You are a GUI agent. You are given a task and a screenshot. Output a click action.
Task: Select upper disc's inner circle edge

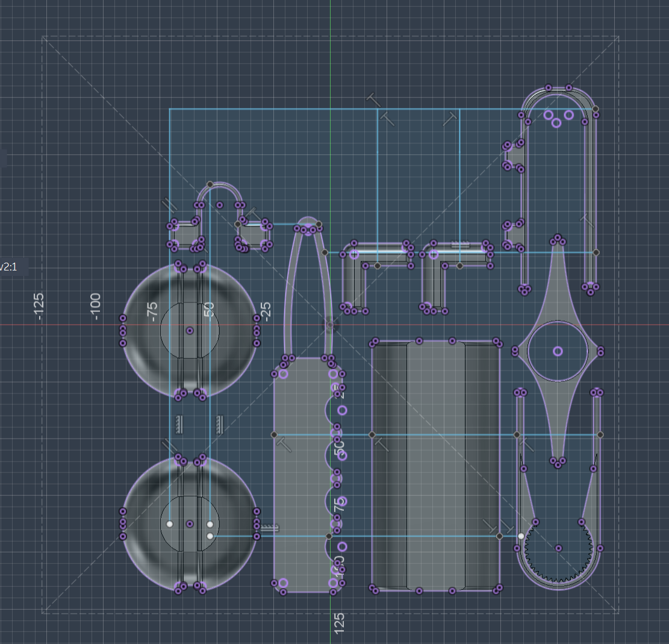click(x=161, y=331)
